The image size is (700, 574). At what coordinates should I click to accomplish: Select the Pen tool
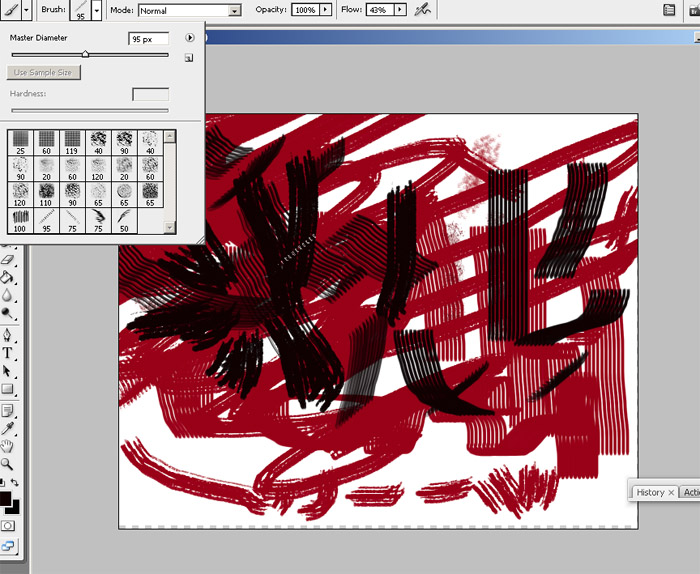click(x=7, y=334)
